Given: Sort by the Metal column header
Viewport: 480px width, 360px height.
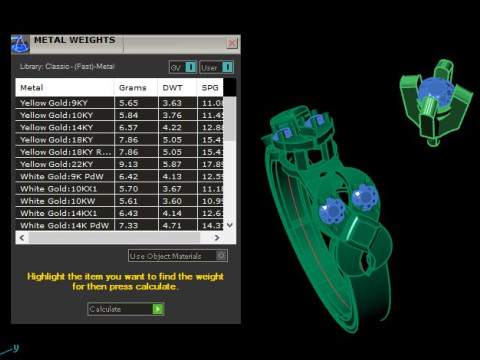Looking at the screenshot, I should [65, 88].
